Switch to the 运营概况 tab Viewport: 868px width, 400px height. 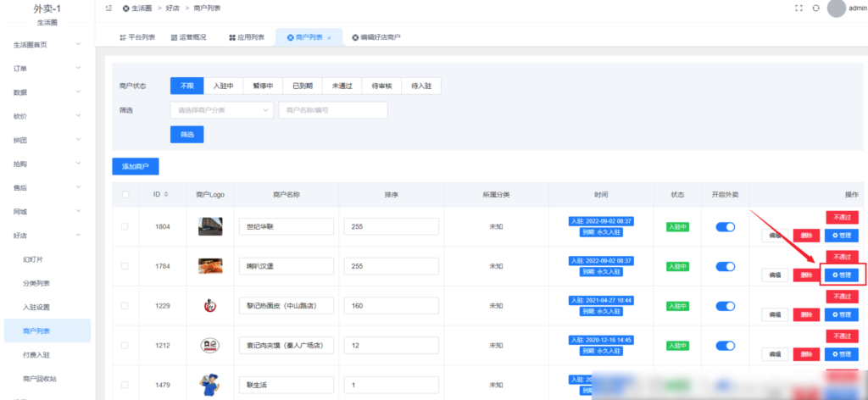[x=189, y=37]
